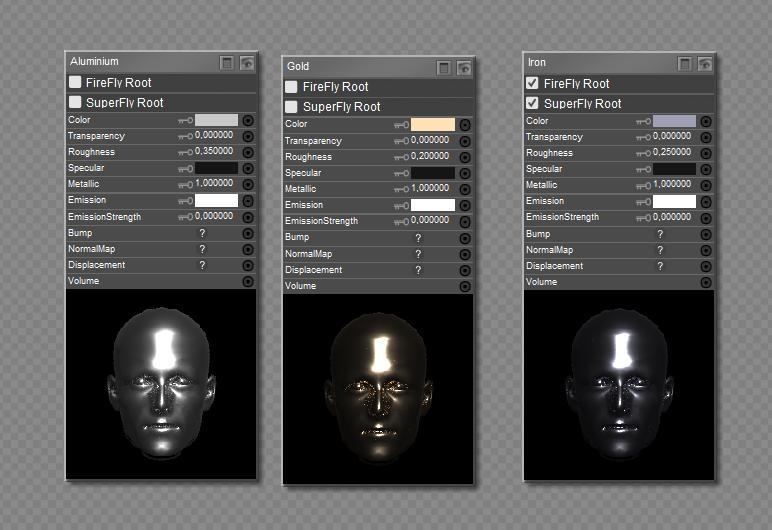The height and width of the screenshot is (530, 772).
Task: Click the Aluminium node's Bump connector socket
Action: 248,233
